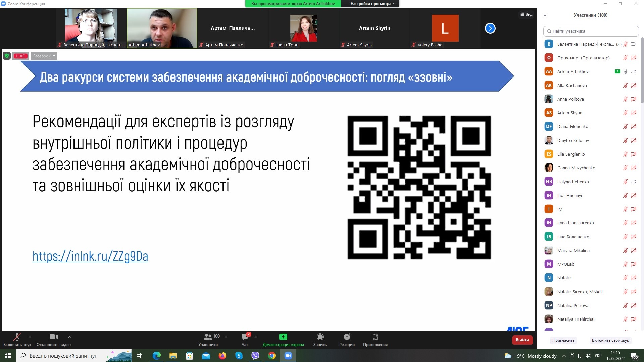644x362 pixels.
Task: Click the Пригласить invite button
Action: pos(563,340)
